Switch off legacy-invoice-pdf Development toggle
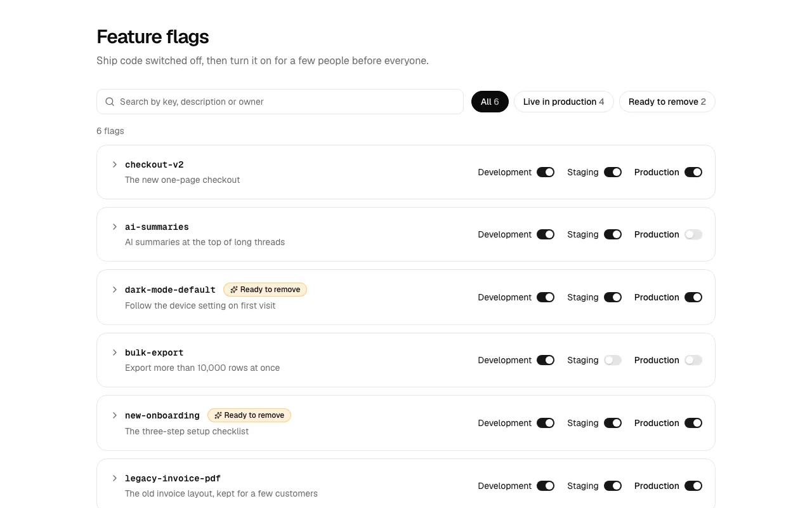The width and height of the screenshot is (812, 508). point(546,486)
